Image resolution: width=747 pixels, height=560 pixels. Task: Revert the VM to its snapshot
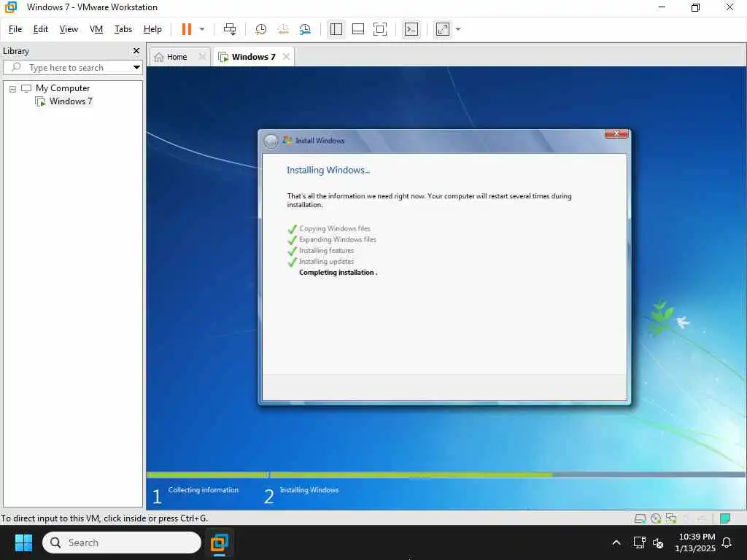(283, 29)
